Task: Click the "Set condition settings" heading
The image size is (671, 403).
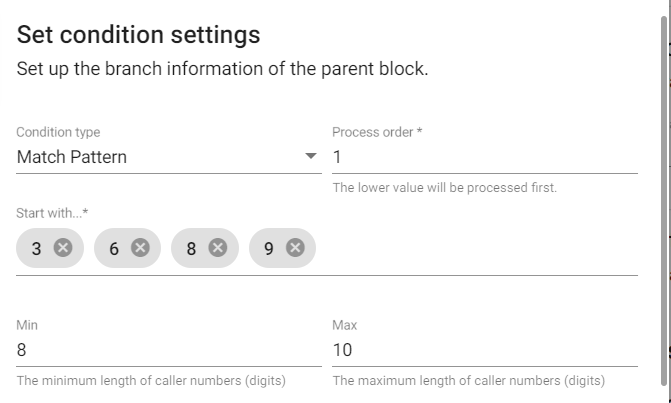Action: 139,35
